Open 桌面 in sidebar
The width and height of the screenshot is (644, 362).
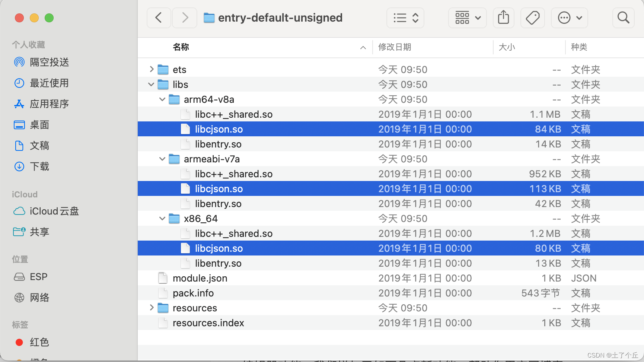click(x=32, y=125)
